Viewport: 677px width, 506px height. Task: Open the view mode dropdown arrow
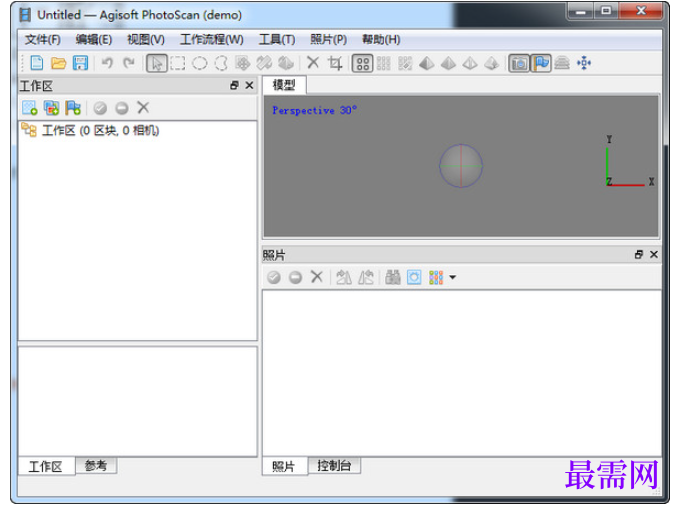click(x=452, y=278)
